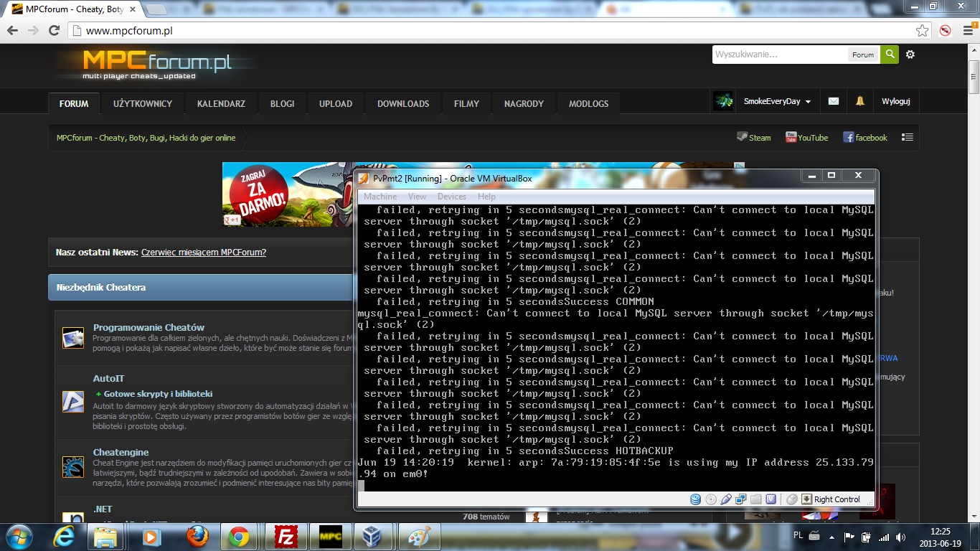Click the VirtualBox taskbar icon
Image resolution: width=980 pixels, height=551 pixels.
372,537
